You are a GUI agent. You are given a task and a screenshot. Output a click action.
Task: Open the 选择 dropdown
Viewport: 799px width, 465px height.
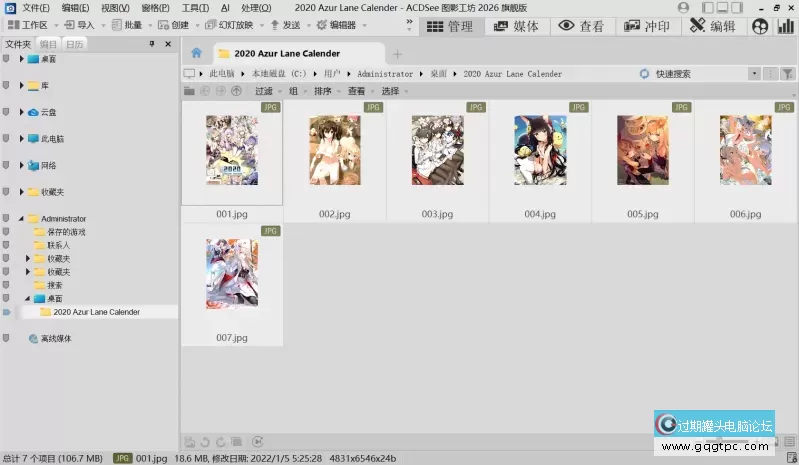tap(394, 91)
